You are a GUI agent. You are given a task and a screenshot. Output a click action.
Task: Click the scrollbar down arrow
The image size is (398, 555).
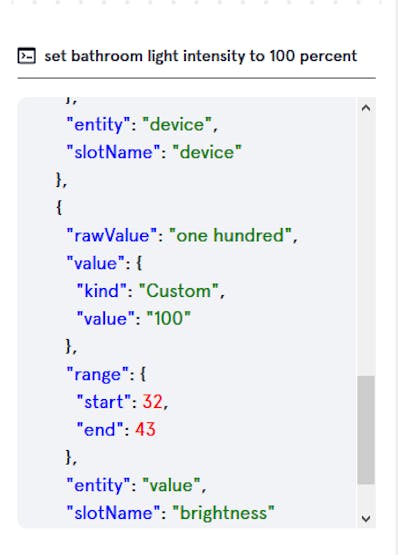tap(366, 519)
